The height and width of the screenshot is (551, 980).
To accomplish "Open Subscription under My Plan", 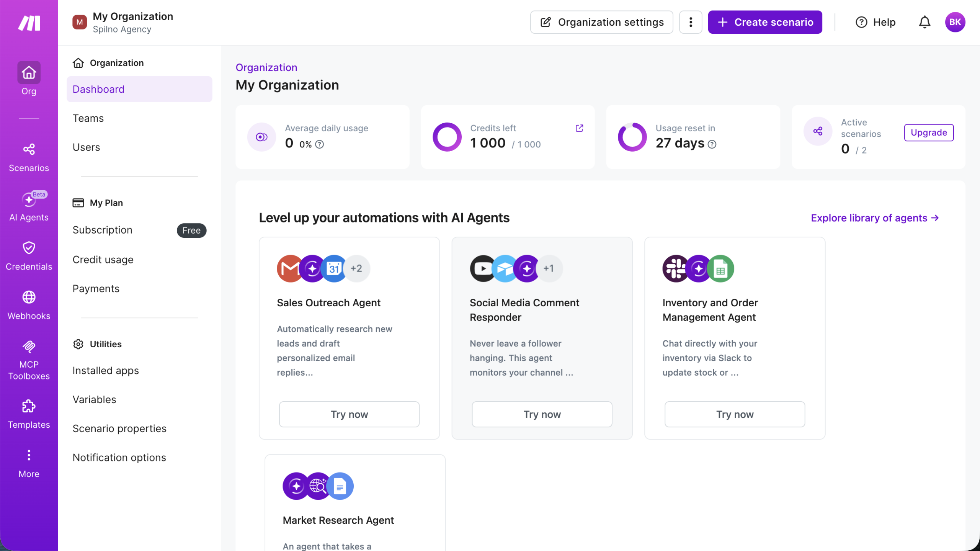I will pyautogui.click(x=139, y=230).
